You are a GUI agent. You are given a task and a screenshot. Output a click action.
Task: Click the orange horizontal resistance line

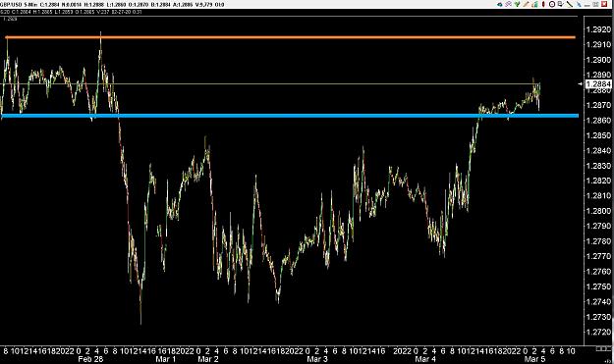point(291,37)
